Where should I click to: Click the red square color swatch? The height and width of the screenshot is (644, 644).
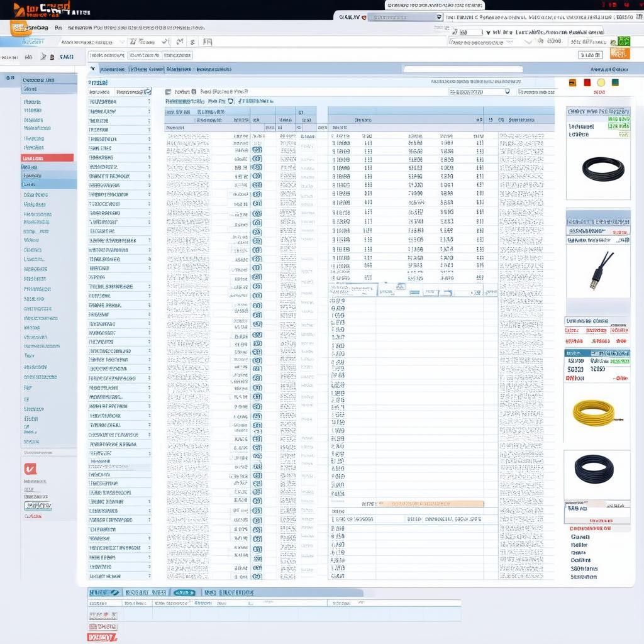coord(587,82)
